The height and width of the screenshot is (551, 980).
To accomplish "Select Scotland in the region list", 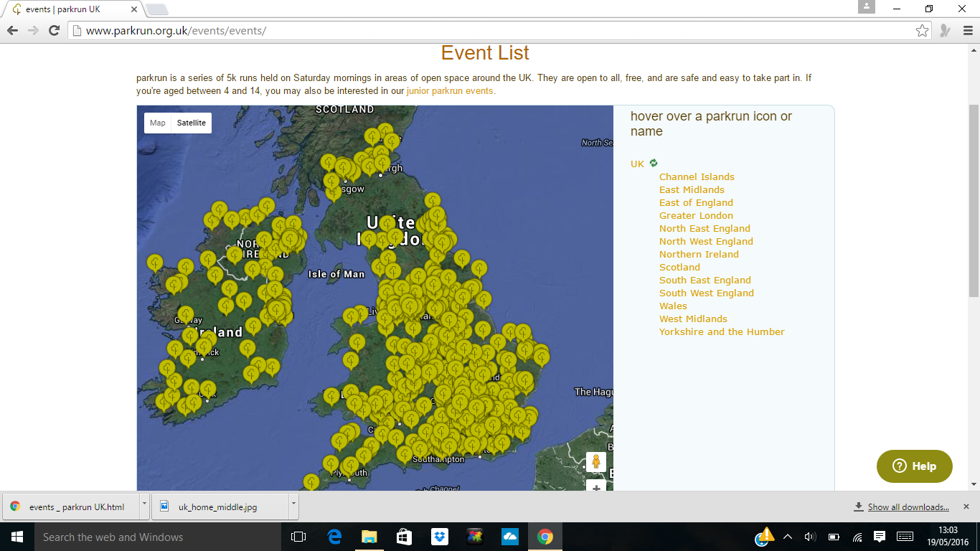I will (679, 267).
